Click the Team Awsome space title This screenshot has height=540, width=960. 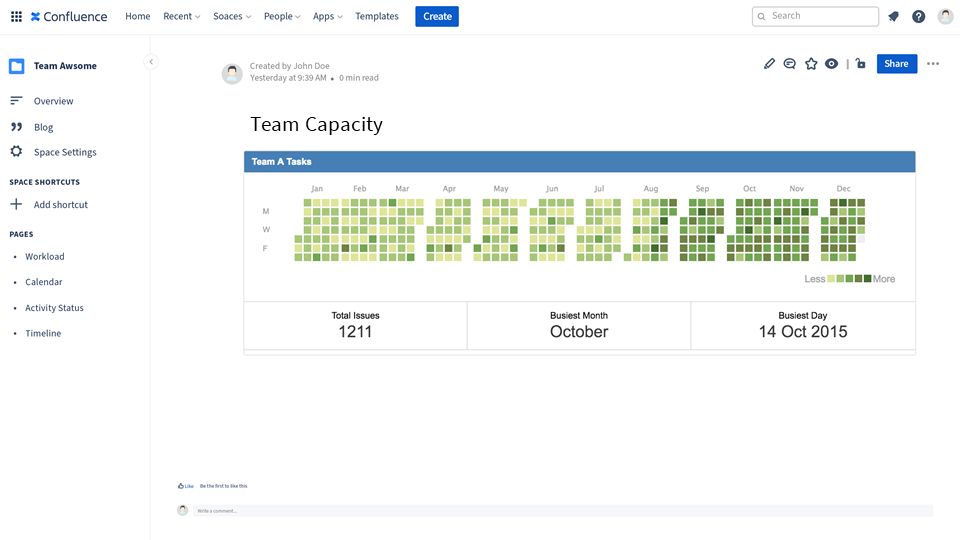point(65,66)
